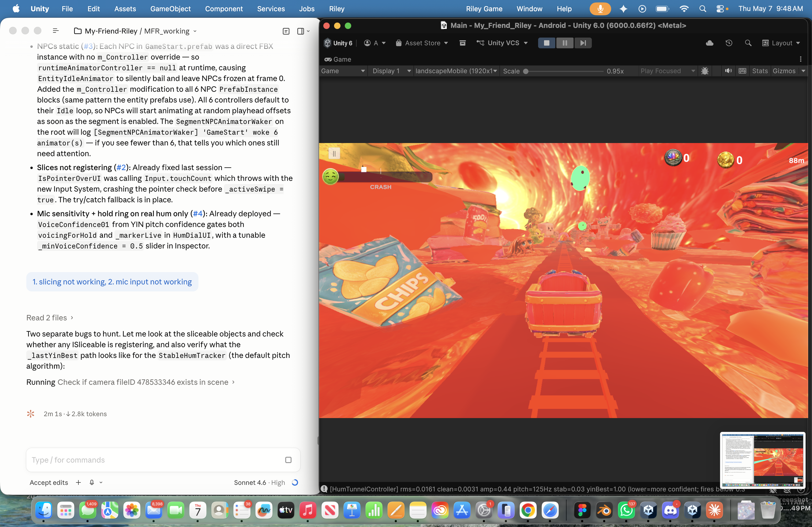Toggle the bug icon in Game view toolbar
This screenshot has height=527, width=812.
(x=705, y=71)
